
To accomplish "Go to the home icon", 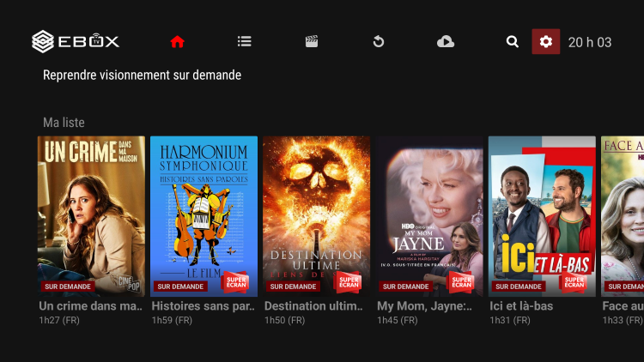I will tap(177, 41).
